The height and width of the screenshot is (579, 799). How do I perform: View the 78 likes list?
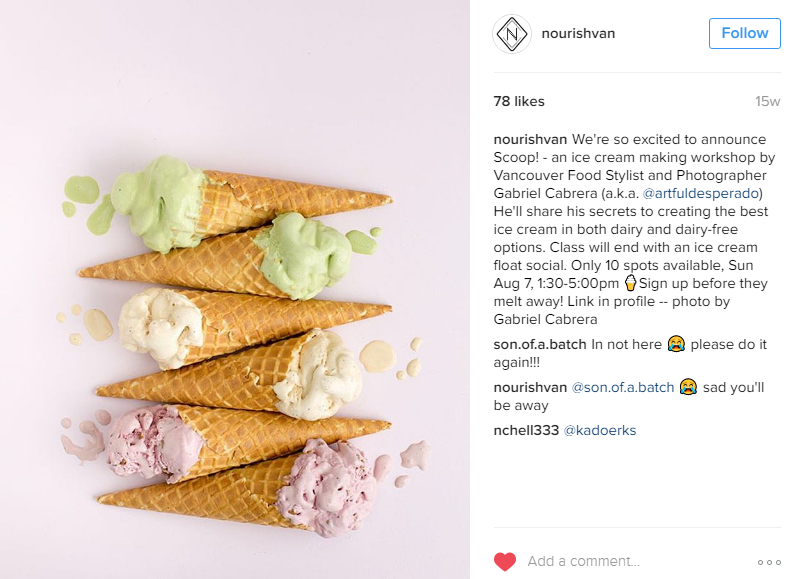tap(519, 101)
